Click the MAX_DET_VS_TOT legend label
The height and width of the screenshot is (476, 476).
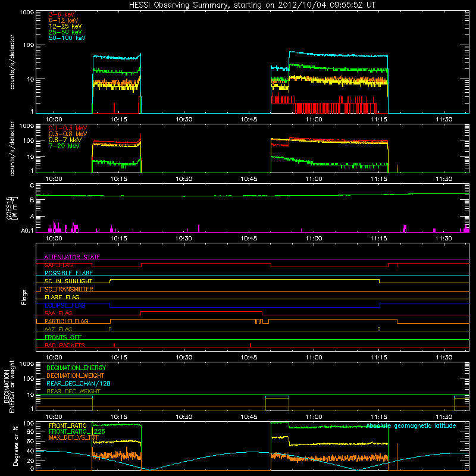pos(74,437)
